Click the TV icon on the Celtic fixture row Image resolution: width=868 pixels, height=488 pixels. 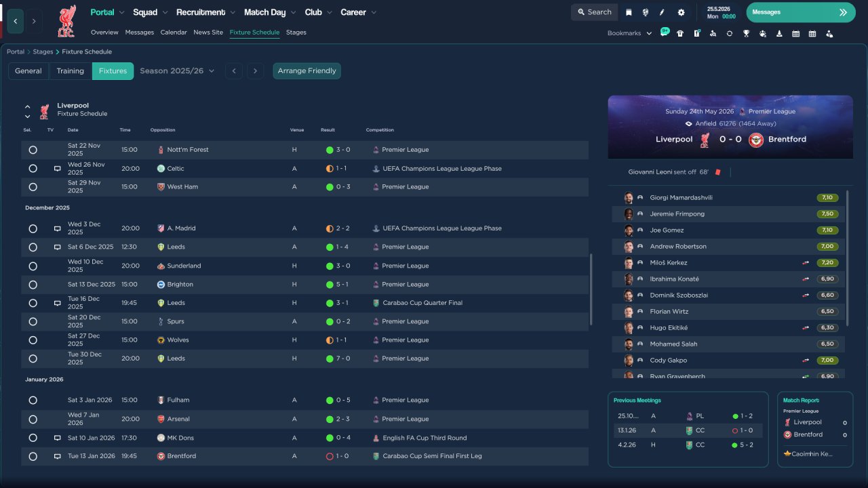tap(58, 169)
